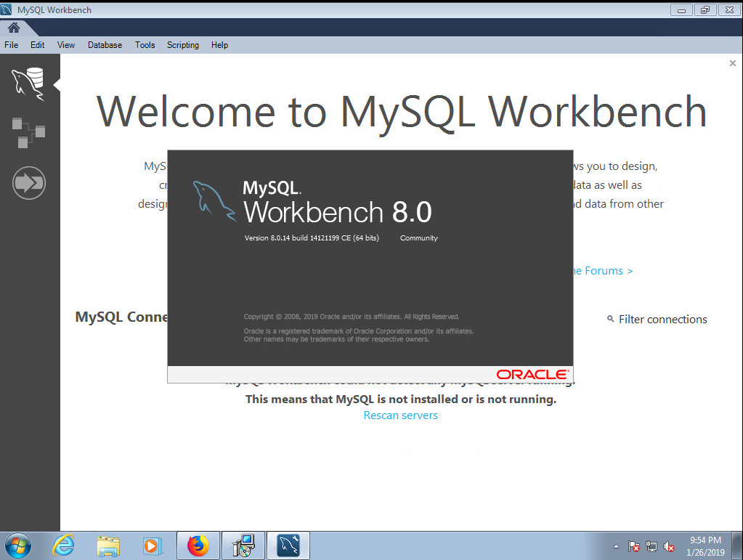Open the Scripting menu
Screen dimensions: 743x560
point(182,45)
